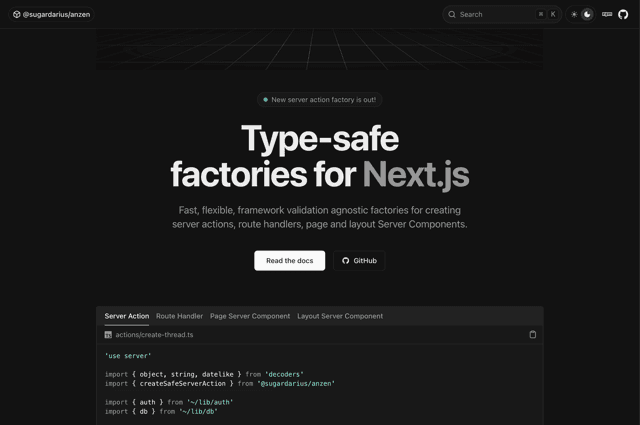Click the Type-safe factories for Next.js headline
This screenshot has width=640, height=425.
click(x=320, y=156)
